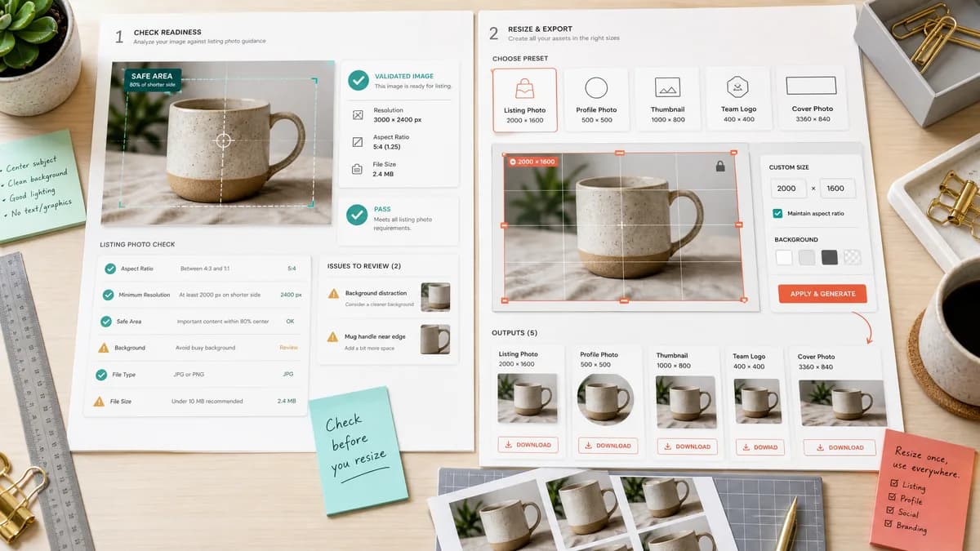Click the green check icon in the Aspect Ratio row

tap(110, 268)
